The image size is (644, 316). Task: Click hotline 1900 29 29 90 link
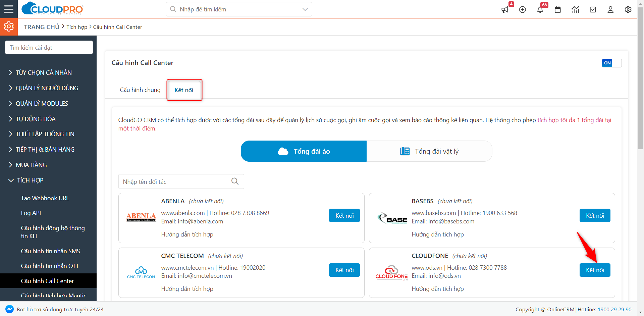(x=614, y=310)
